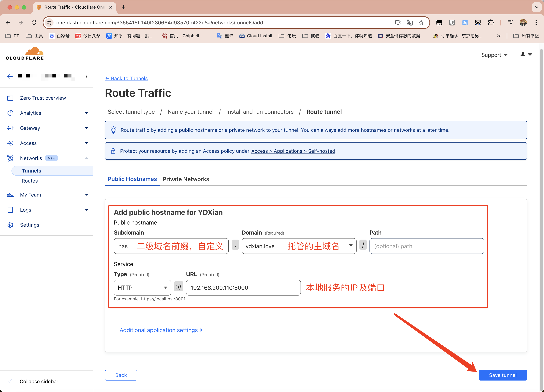This screenshot has width=544, height=392.
Task: Click the Chrome profile avatar
Action: click(523, 23)
